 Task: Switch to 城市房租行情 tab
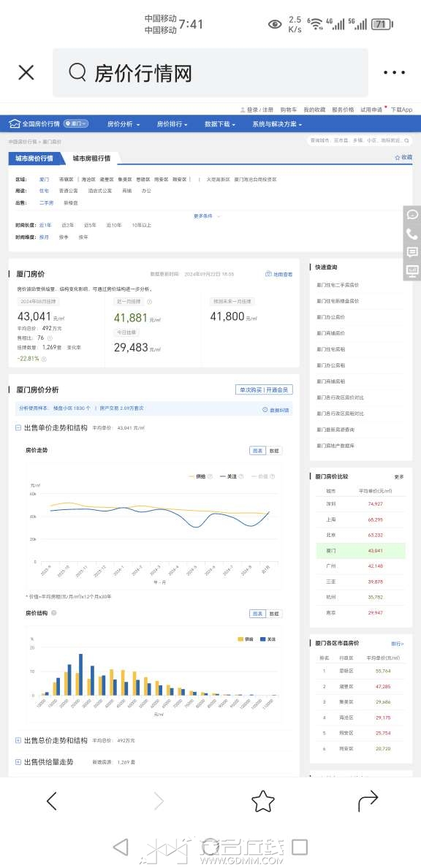click(91, 159)
